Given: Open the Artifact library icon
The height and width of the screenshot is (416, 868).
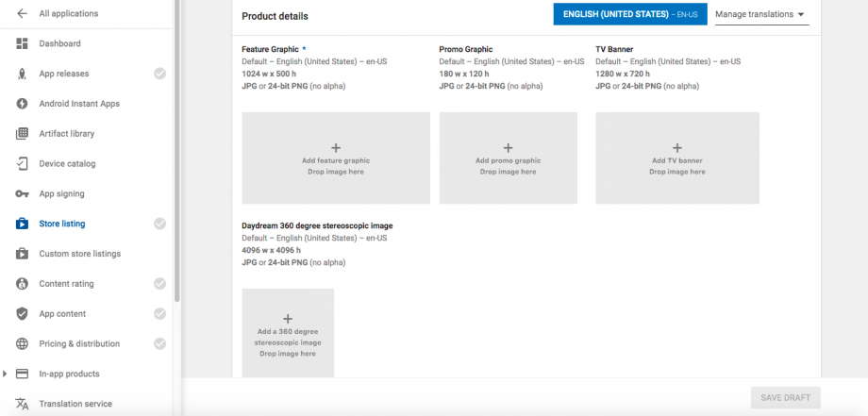Looking at the screenshot, I should click(x=22, y=134).
